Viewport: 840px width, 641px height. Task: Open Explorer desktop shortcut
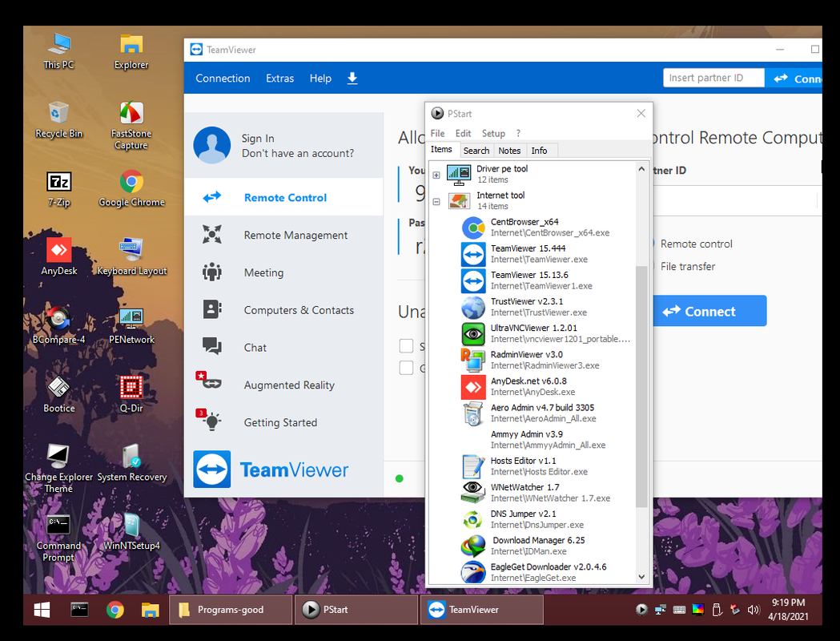click(x=131, y=51)
